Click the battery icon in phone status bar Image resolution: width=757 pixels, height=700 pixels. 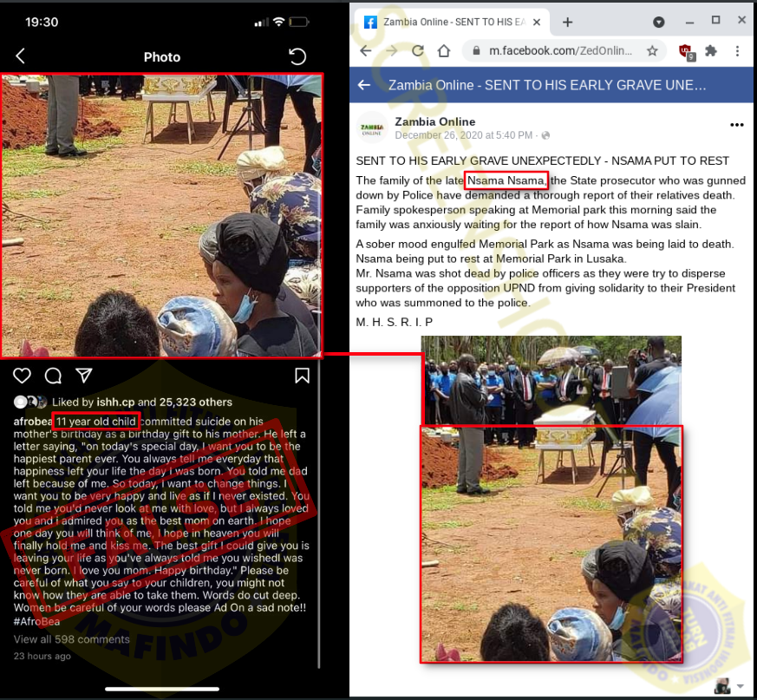[x=299, y=22]
